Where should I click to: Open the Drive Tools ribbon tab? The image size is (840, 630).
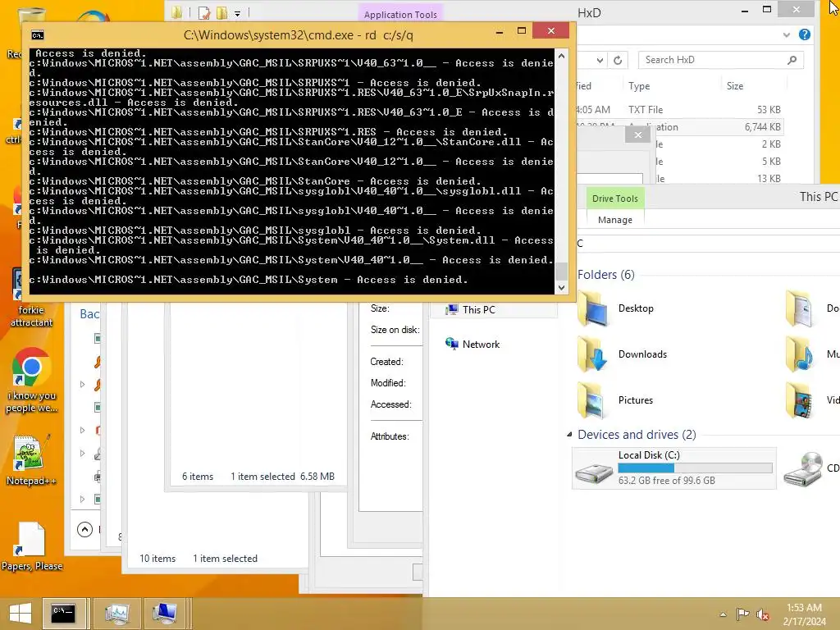615,199
